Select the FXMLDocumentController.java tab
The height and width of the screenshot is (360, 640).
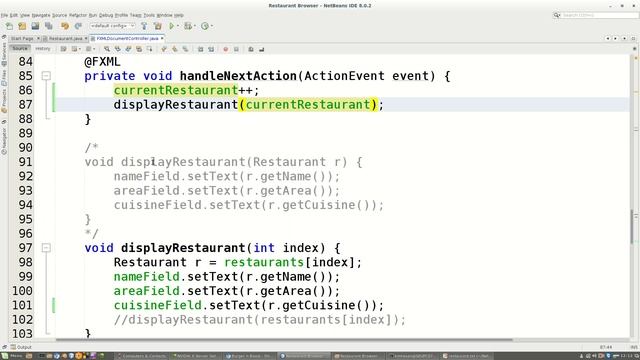127,38
